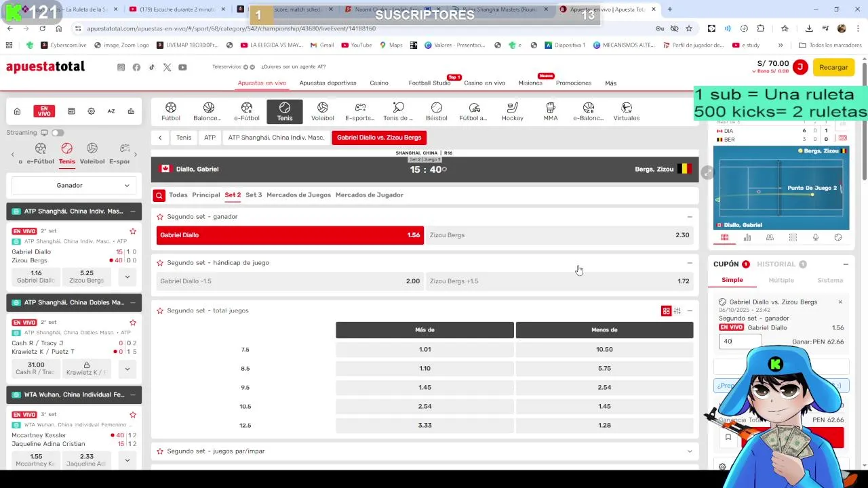Open the sidebar calendar/schedule icon
Screen dimensions: 868x488
tap(71, 111)
